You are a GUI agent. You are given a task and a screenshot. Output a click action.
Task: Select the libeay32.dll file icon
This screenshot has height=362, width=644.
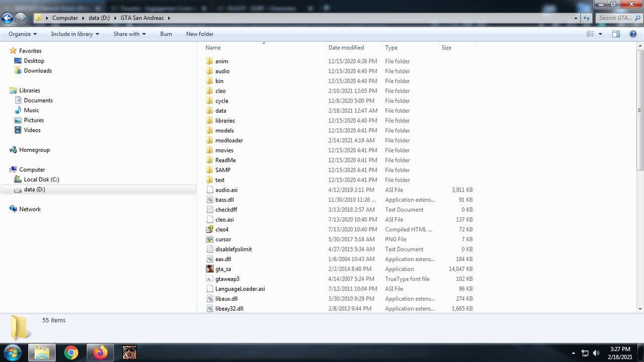point(210,309)
